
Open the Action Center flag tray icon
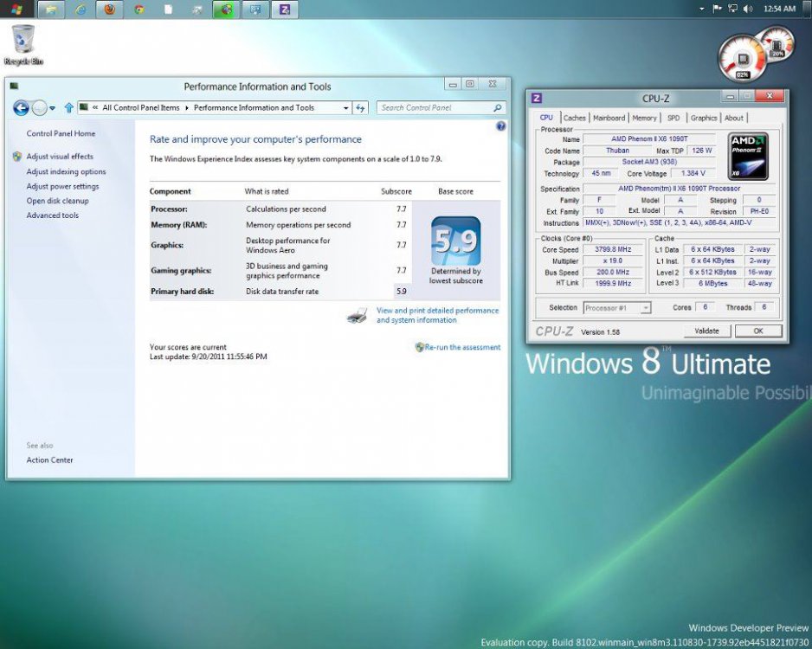click(x=718, y=9)
